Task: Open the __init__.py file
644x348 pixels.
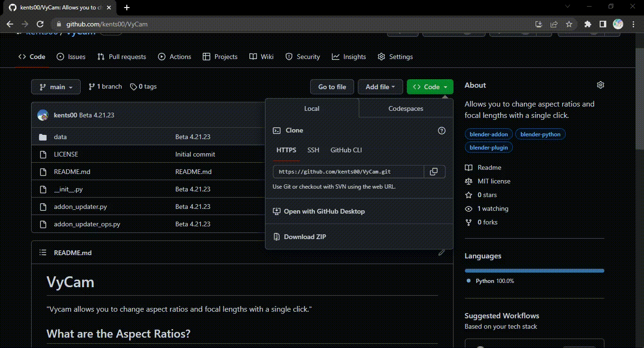Action: [68, 189]
